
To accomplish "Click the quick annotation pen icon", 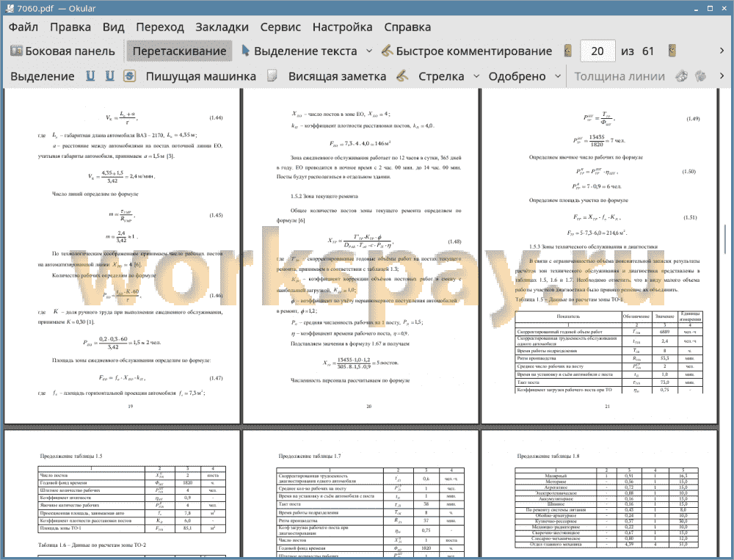I will [x=387, y=51].
